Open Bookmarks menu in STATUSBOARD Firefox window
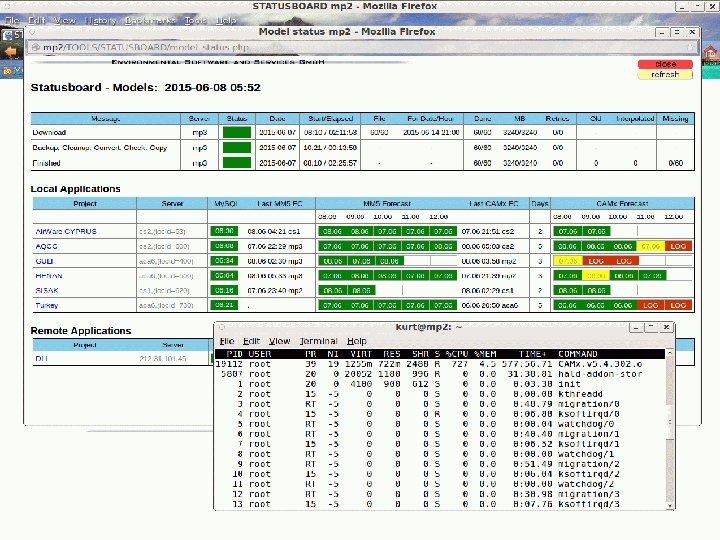Screen dimensions: 720x540 (150, 20)
